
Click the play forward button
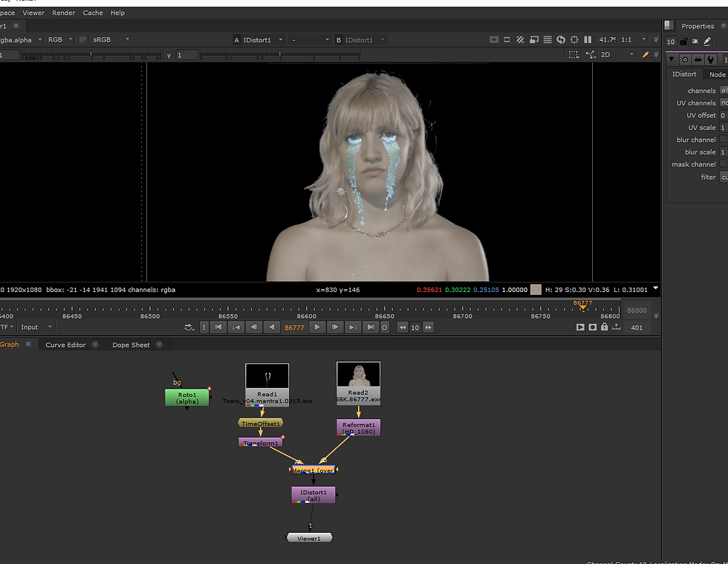point(317,327)
